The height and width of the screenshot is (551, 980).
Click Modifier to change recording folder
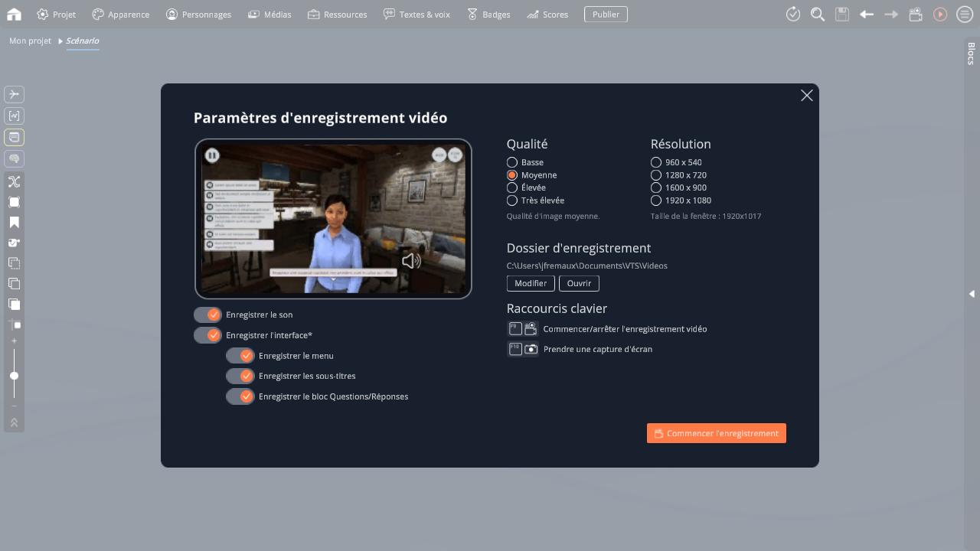coord(531,283)
